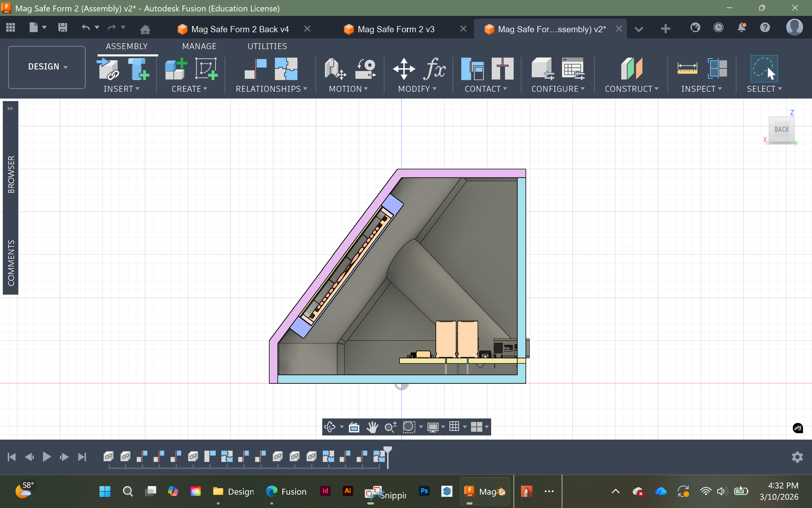The width and height of the screenshot is (812, 508).
Task: Expand the DESIGN workspace dropdown
Action: point(47,67)
